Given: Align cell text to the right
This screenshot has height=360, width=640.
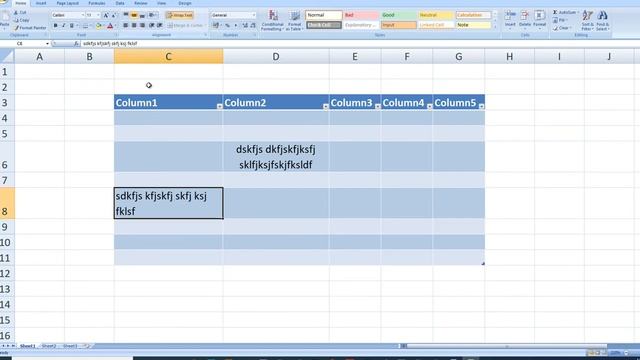Looking at the screenshot, I should point(142,25).
